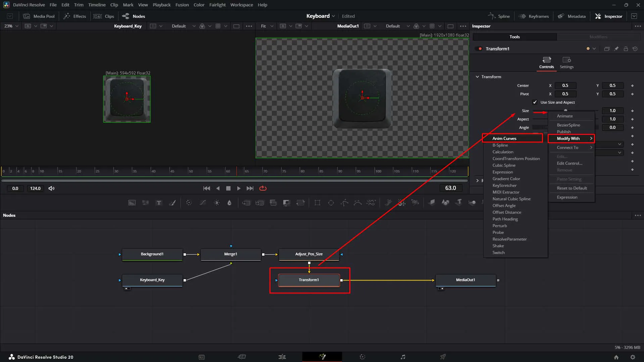Uncheck Use Size and Aspect
The width and height of the screenshot is (644, 362).
(535, 102)
